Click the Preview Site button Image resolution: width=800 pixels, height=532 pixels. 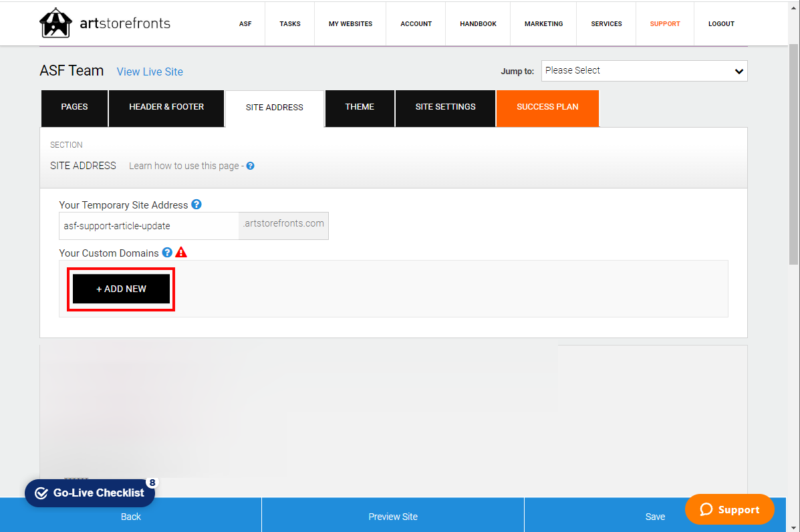pyautogui.click(x=393, y=516)
